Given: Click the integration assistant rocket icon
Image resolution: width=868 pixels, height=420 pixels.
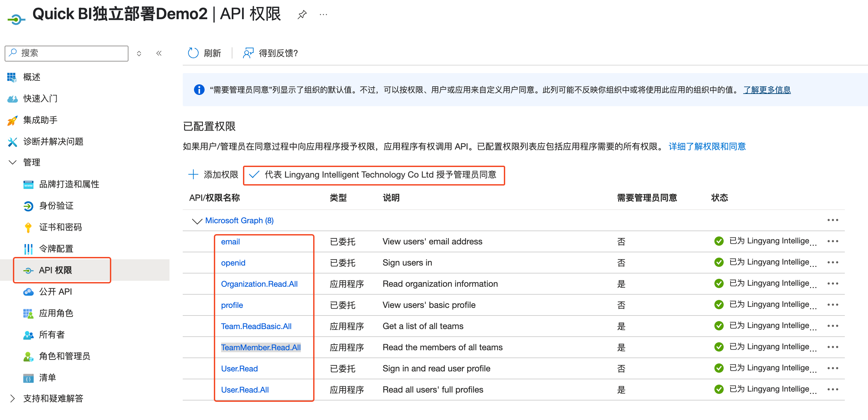Looking at the screenshot, I should [x=12, y=120].
